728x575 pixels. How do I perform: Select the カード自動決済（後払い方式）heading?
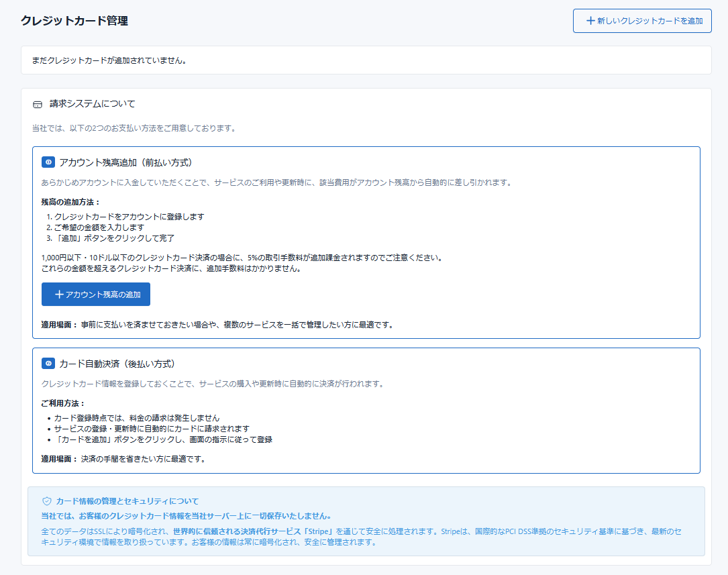tap(117, 364)
